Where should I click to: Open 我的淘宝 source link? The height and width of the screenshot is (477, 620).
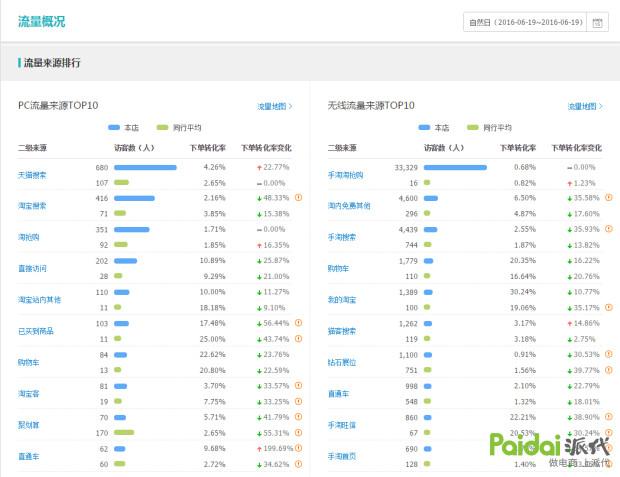pyautogui.click(x=342, y=300)
